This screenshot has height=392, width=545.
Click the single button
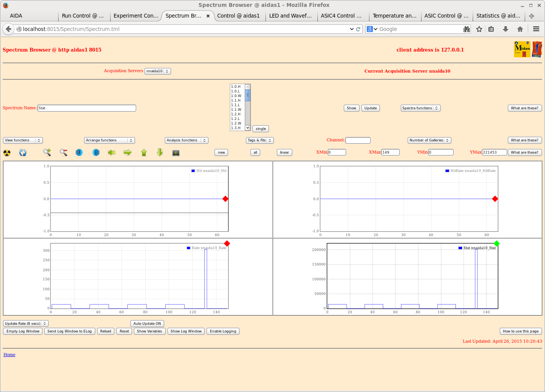coord(261,129)
